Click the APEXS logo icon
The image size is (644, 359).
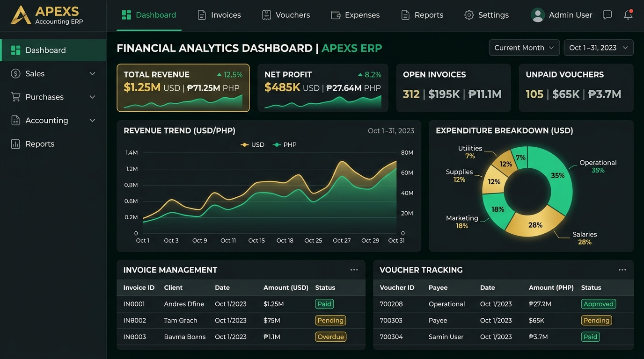[x=21, y=15]
